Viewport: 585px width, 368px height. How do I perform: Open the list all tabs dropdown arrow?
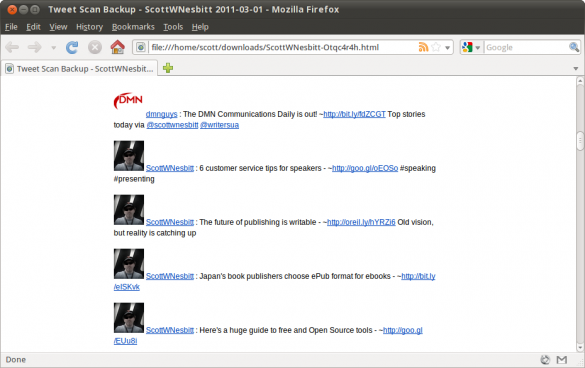pyautogui.click(x=576, y=69)
